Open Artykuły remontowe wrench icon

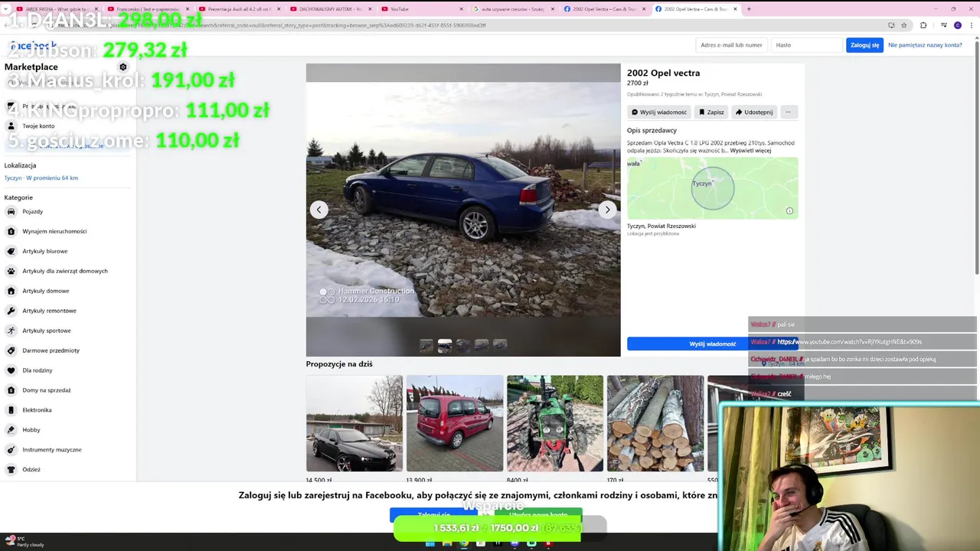(11, 311)
